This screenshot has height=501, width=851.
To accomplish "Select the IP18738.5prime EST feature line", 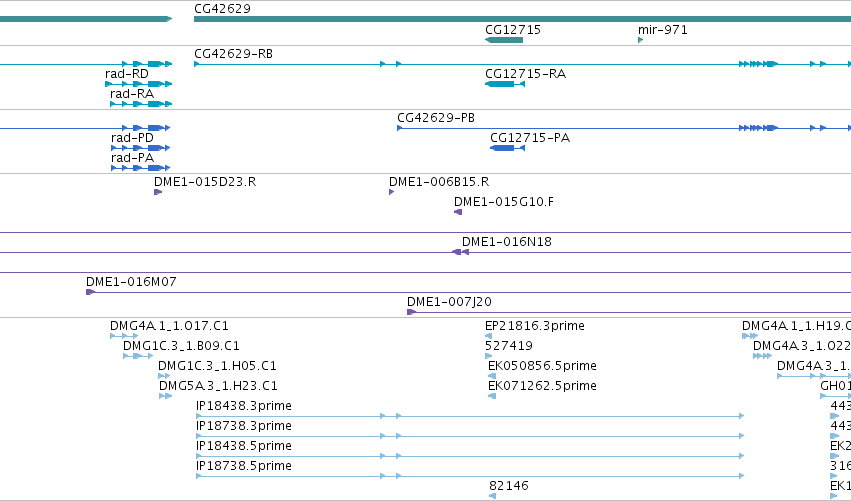I will point(470,476).
